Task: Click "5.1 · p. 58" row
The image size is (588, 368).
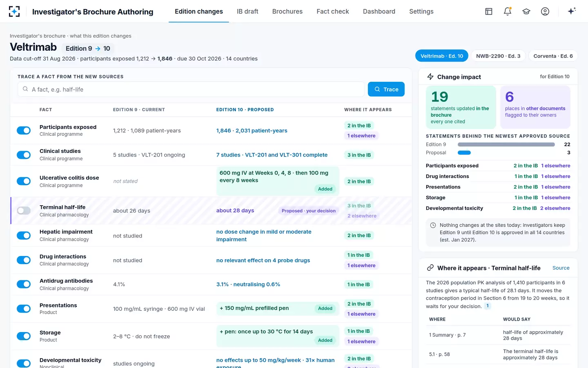Action: point(498,354)
